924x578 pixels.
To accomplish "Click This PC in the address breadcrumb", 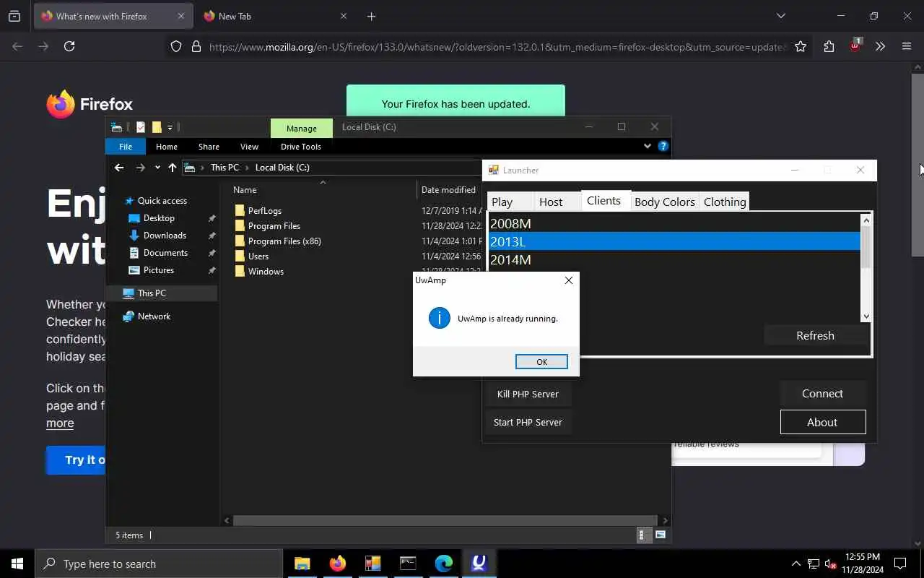I will tap(225, 168).
